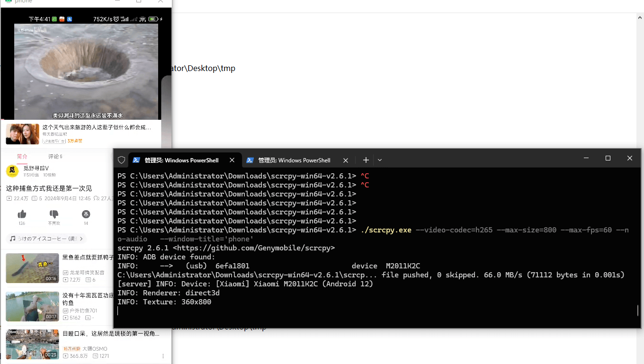The image size is (644, 364).
Task: Maximize the PowerShell window
Action: (608, 158)
